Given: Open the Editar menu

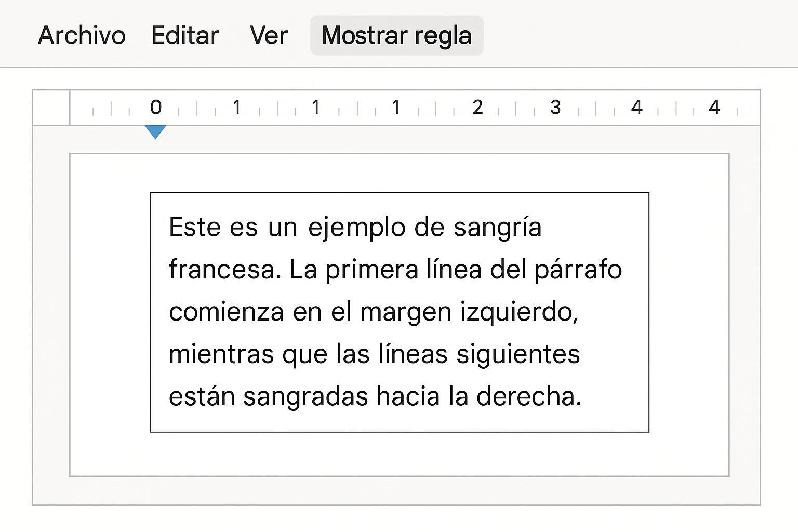Looking at the screenshot, I should (185, 35).
